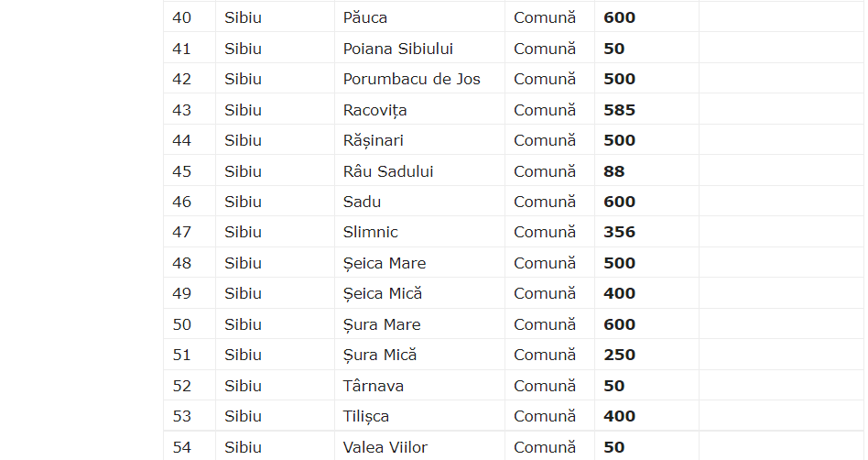Click the Sadu locality name

[x=362, y=202]
